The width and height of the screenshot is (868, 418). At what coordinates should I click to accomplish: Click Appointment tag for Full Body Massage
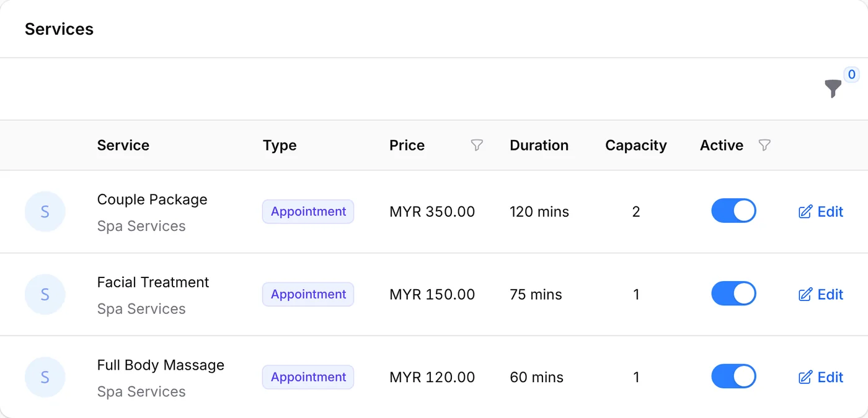[308, 377]
